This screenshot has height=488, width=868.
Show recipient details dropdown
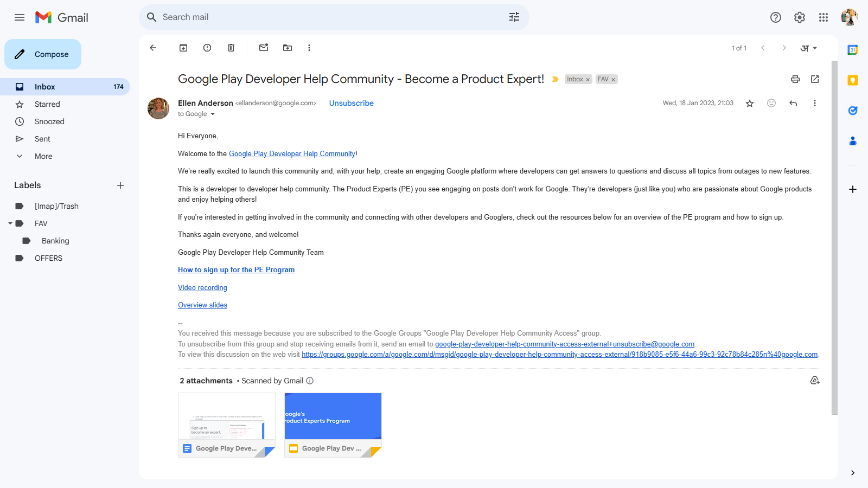tap(213, 114)
